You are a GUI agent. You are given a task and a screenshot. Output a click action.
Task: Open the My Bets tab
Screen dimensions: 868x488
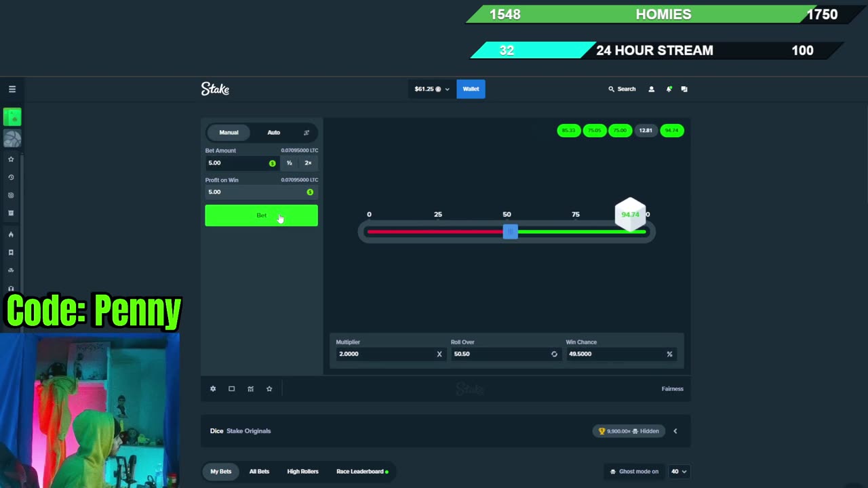220,471
